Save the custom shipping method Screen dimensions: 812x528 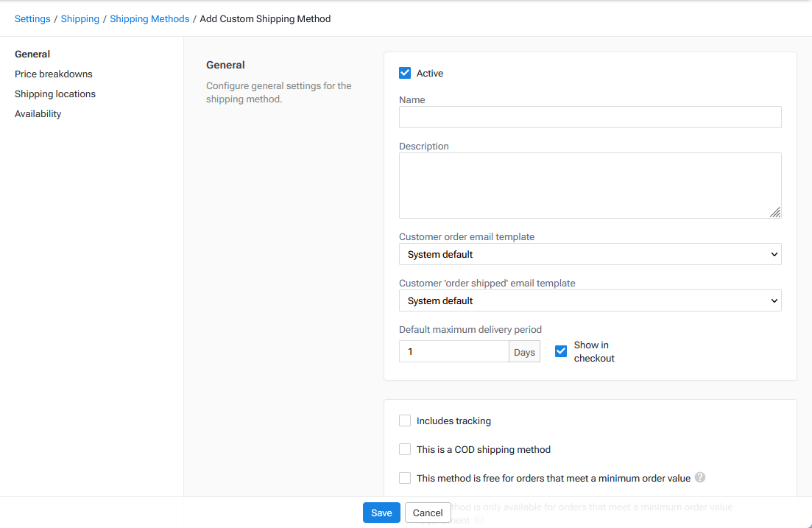pos(381,512)
